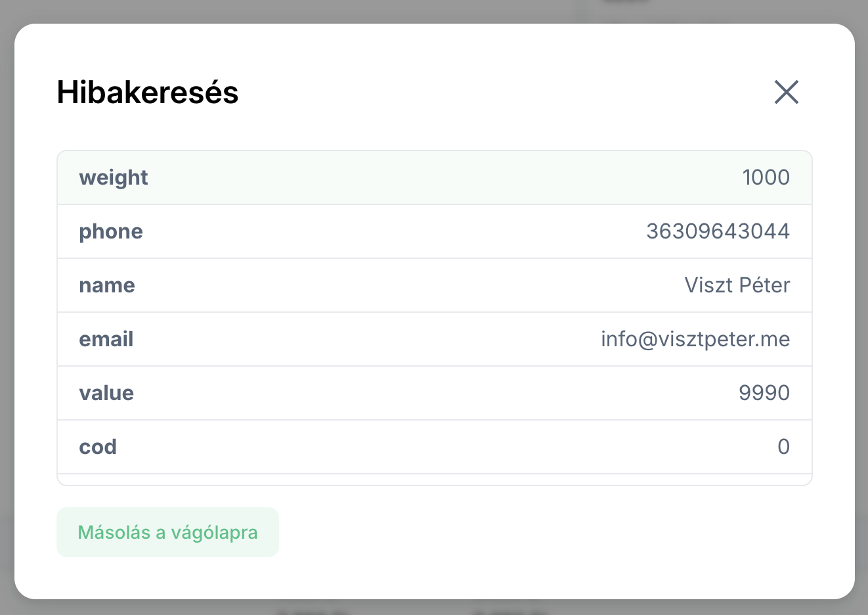Select the weight value 1000
The image size is (868, 615).
766,177
